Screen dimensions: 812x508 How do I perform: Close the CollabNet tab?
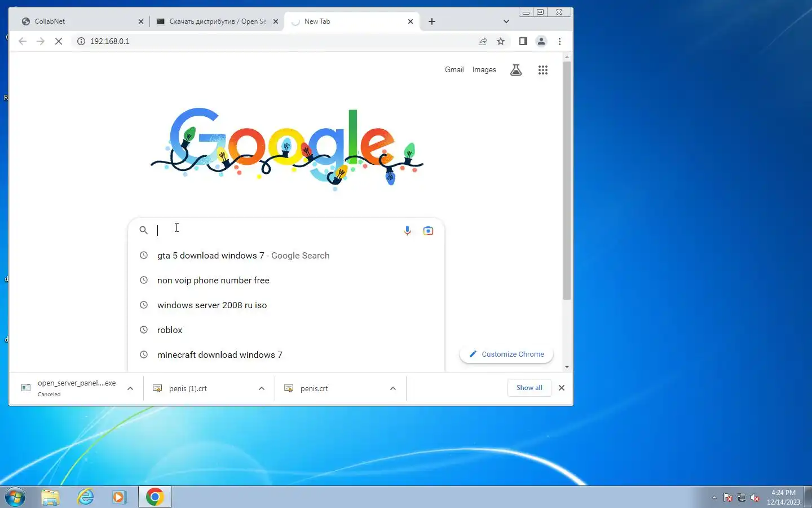[x=141, y=21]
